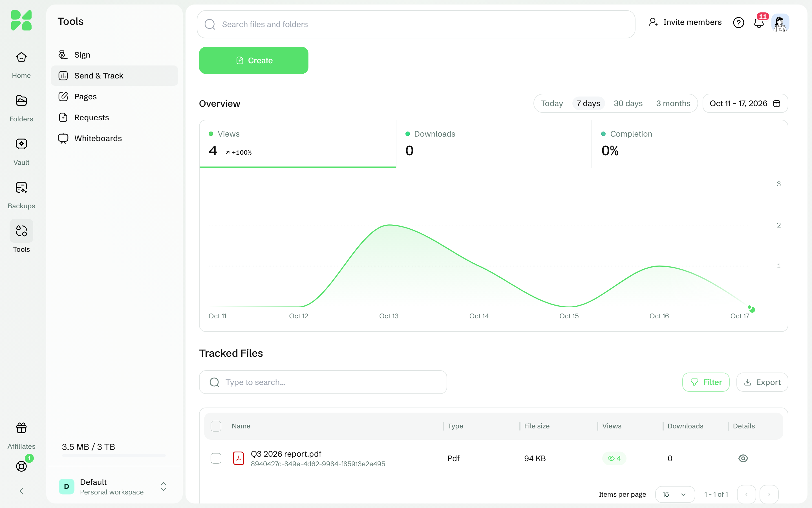Viewport: 812px width, 508px height.
Task: Go to previous page of tracked files
Action: [x=747, y=494]
